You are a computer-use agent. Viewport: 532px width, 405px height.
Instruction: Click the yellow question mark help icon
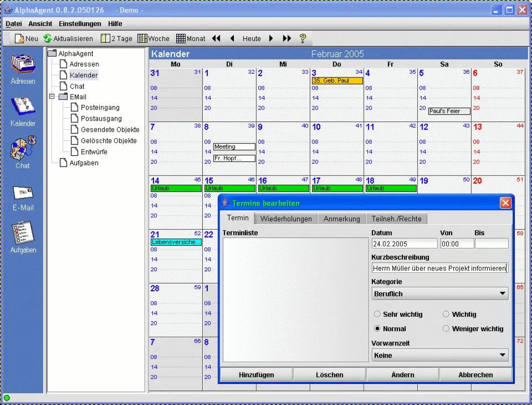point(303,39)
